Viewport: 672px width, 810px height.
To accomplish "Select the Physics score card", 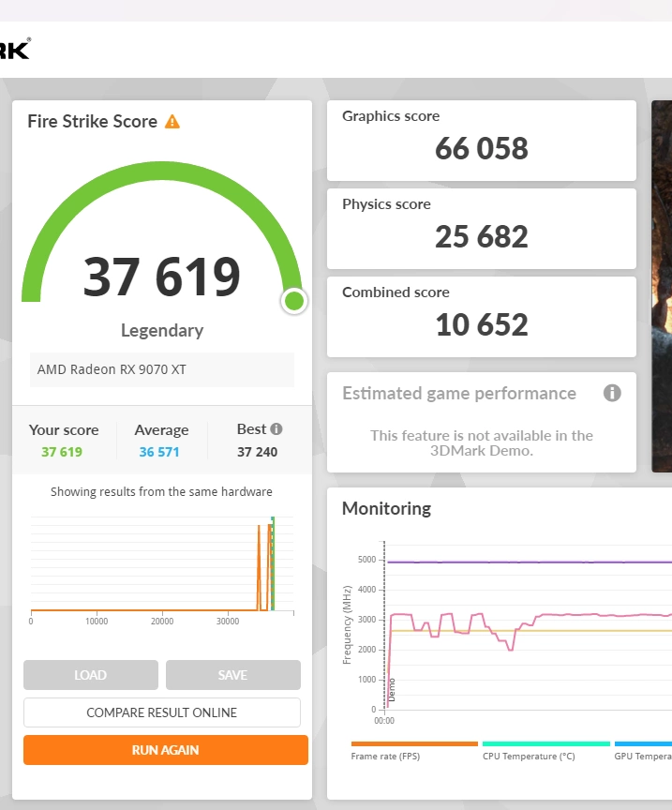I will 481,228.
